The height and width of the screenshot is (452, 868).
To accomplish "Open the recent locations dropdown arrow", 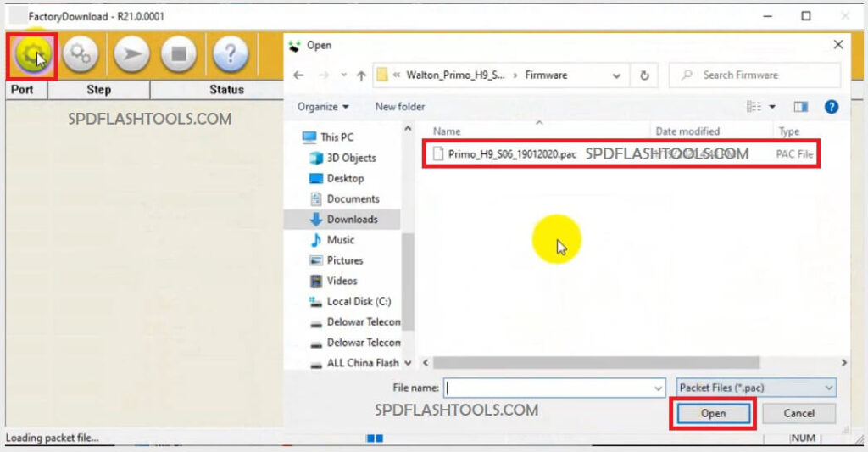I will pyautogui.click(x=344, y=75).
